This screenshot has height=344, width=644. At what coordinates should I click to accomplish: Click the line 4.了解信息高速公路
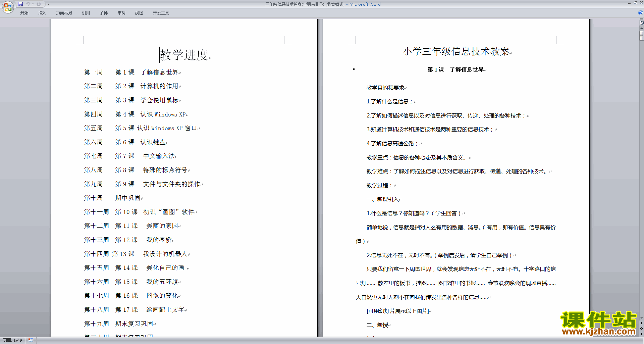click(x=392, y=144)
